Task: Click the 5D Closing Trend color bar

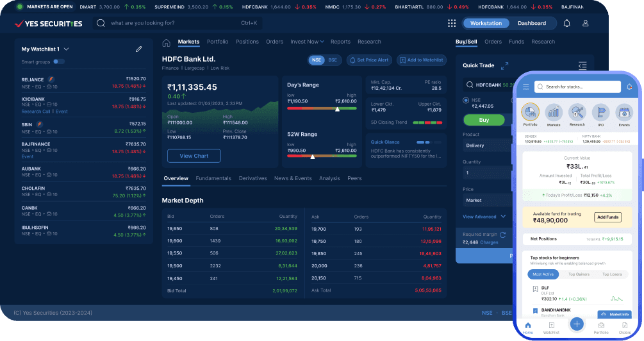Action: point(427,122)
